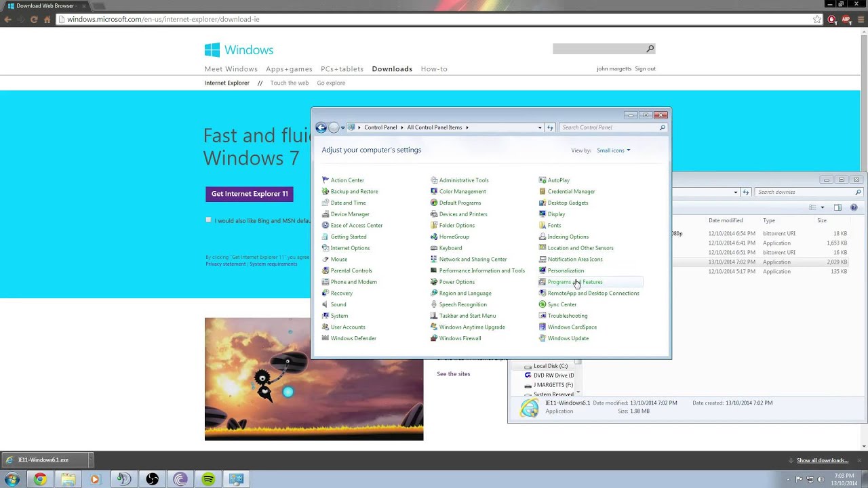Open the View by Small icons dropdown
868x488 pixels.
click(x=614, y=150)
